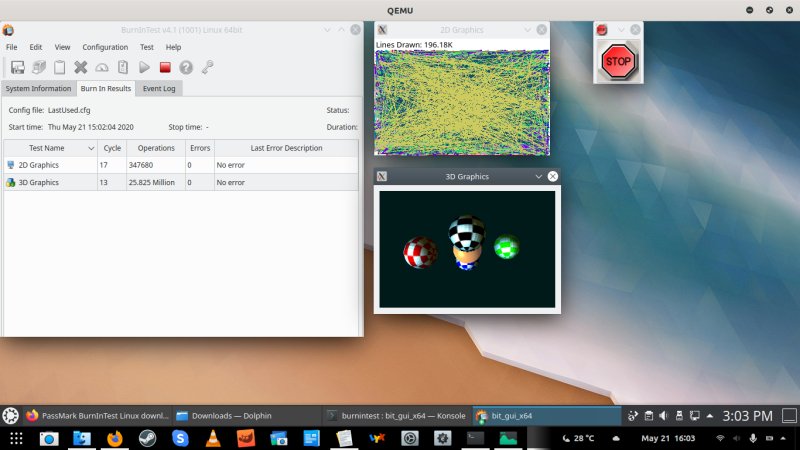Click the Lines Drawn 196.18K label
Screen dimensions: 800x450
point(414,45)
